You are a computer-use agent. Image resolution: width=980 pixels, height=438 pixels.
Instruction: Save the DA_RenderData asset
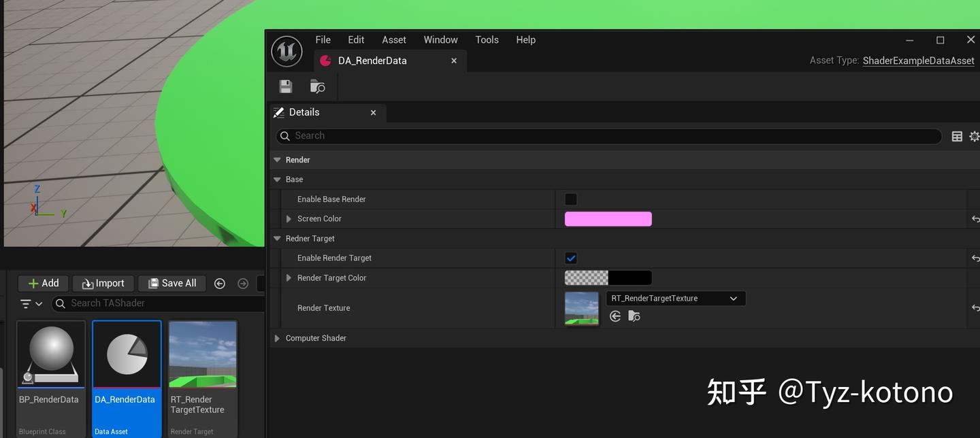(285, 86)
